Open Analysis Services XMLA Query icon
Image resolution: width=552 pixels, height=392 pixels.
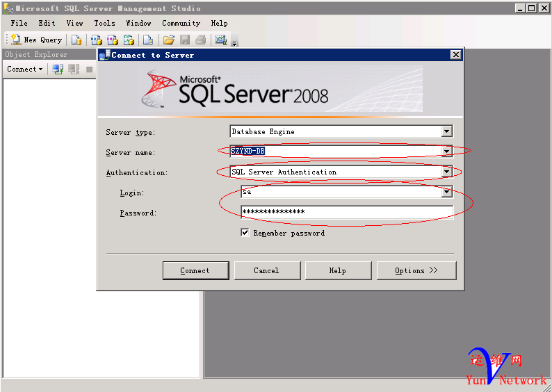[129, 40]
